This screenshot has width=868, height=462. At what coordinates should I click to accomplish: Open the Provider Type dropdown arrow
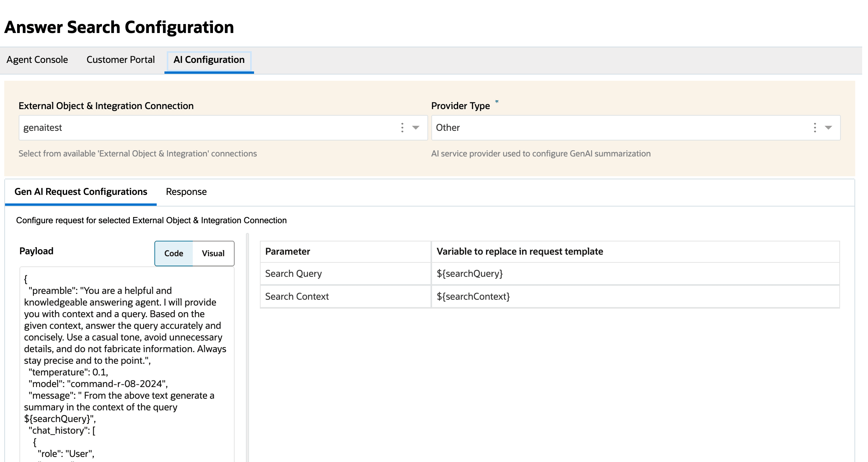828,128
